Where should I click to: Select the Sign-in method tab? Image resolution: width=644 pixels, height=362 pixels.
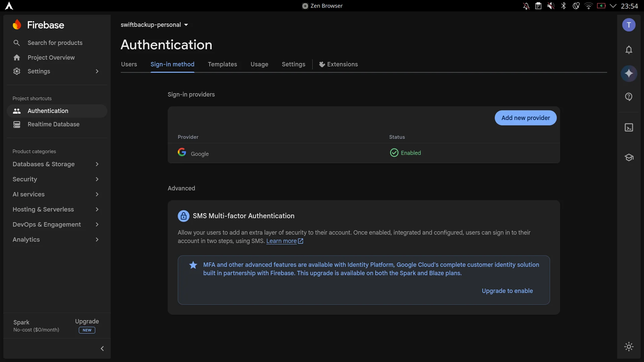pyautogui.click(x=172, y=64)
